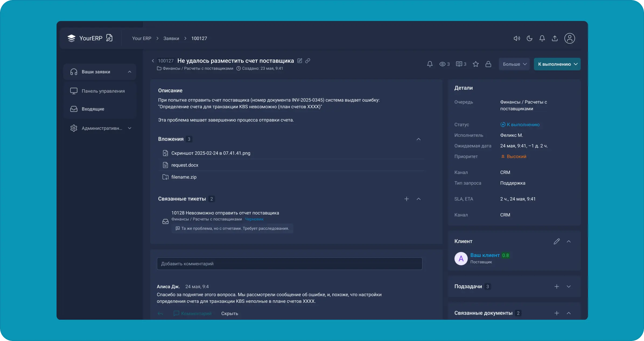The image size is (644, 341).
Task: Select Входящие in sidebar
Action: pos(93,109)
